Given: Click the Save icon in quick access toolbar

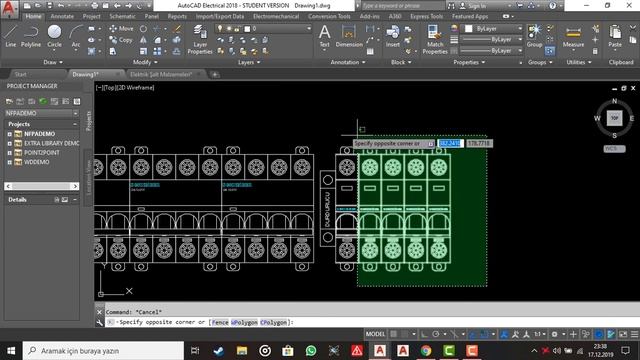Looking at the screenshot, I should click(49, 6).
